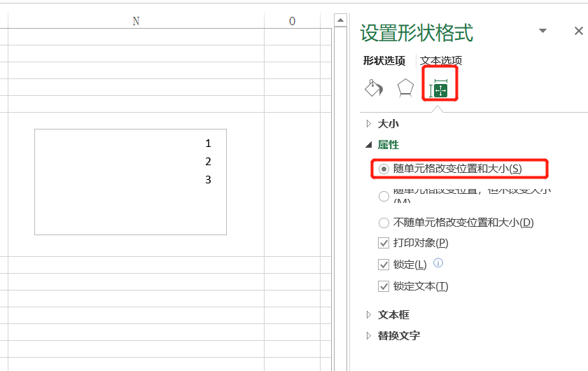
Task: Open the Size & Properties icon tab
Action: pyautogui.click(x=439, y=88)
